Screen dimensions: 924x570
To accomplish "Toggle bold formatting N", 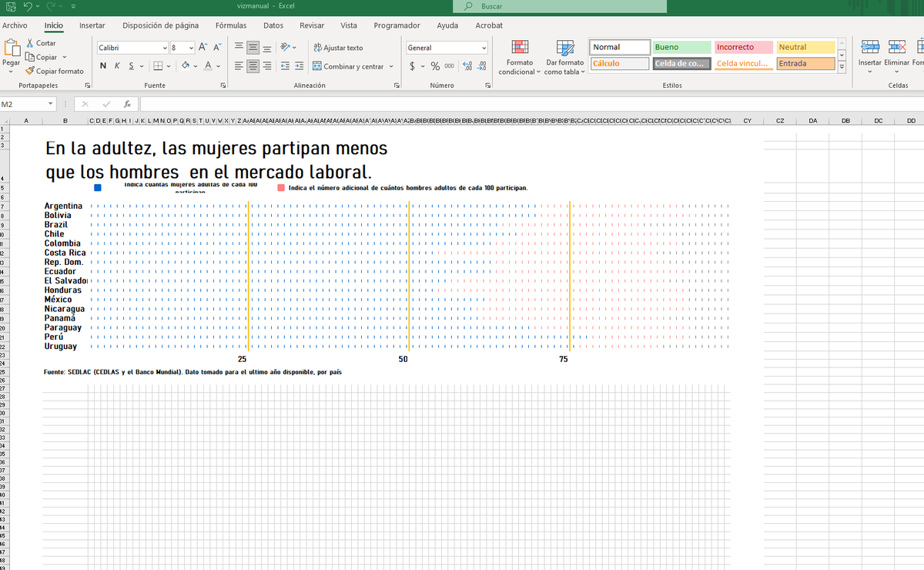I will [102, 66].
